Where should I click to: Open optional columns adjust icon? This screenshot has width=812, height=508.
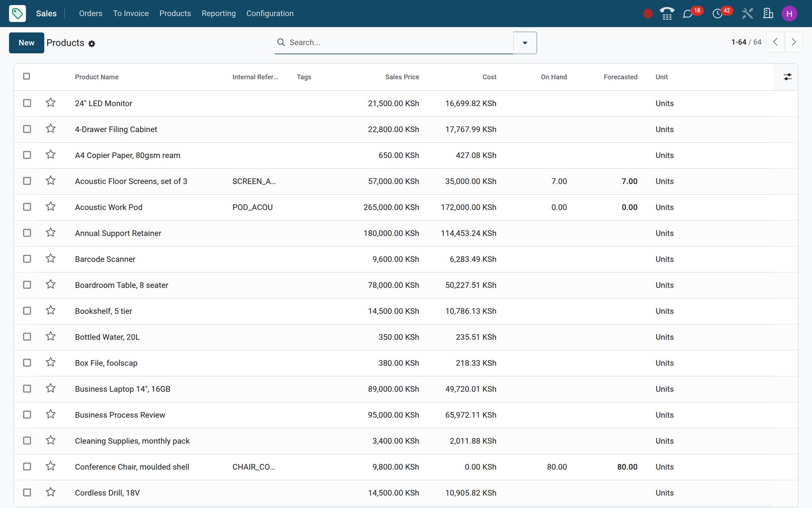coord(787,77)
